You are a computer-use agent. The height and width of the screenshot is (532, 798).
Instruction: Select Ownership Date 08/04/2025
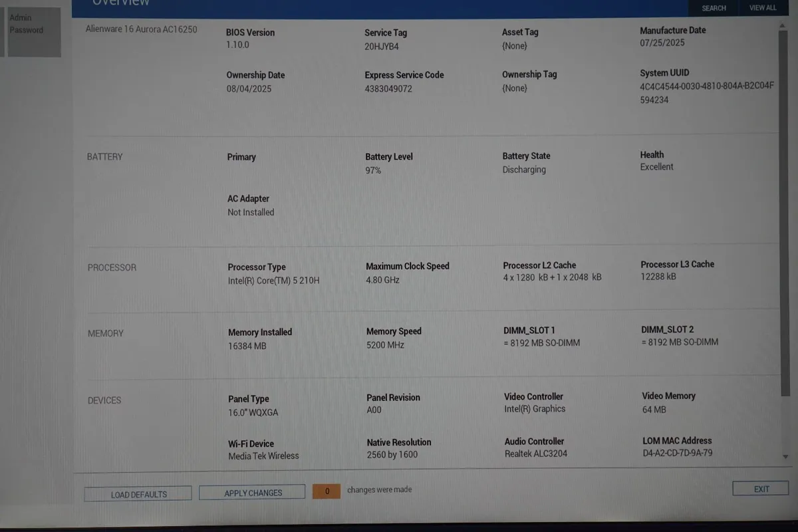249,88
